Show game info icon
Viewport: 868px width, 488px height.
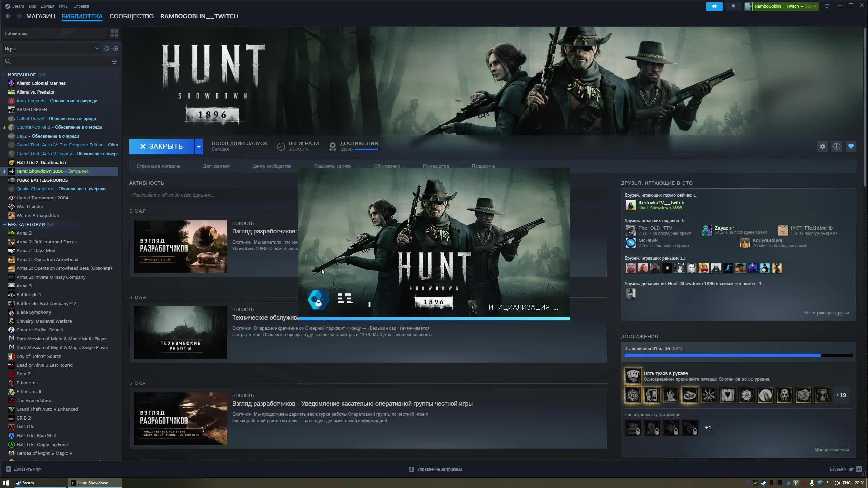tap(836, 146)
